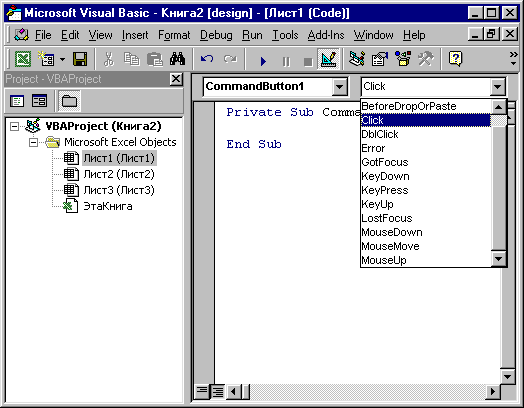524x408 pixels.
Task: Open the Edit menu
Action: click(x=70, y=35)
